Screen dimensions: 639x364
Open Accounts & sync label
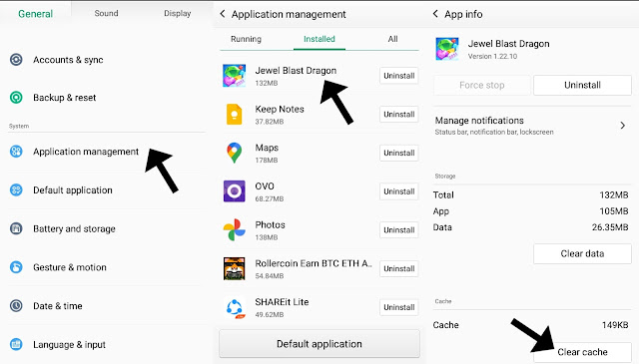coord(68,60)
